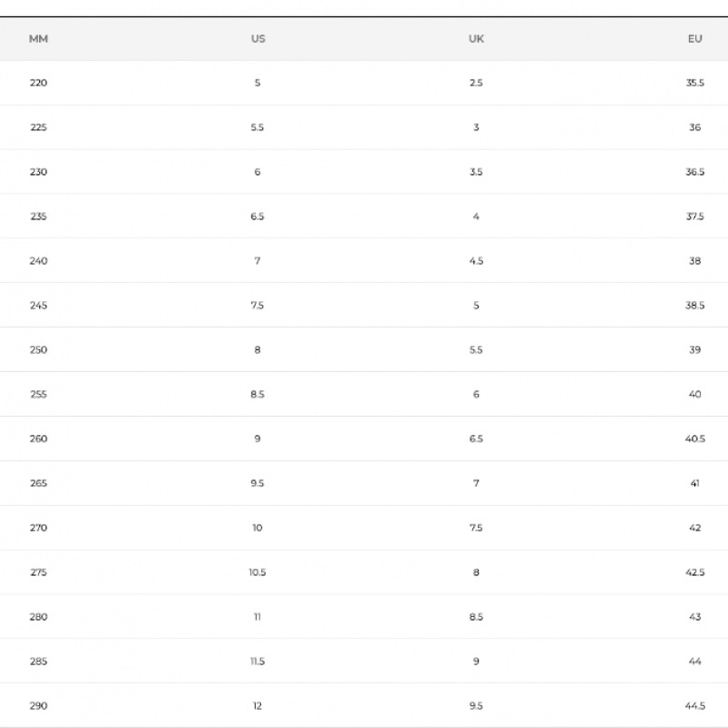This screenshot has height=728, width=728.
Task: Select the UK size 6.5 cell
Action: click(x=476, y=439)
